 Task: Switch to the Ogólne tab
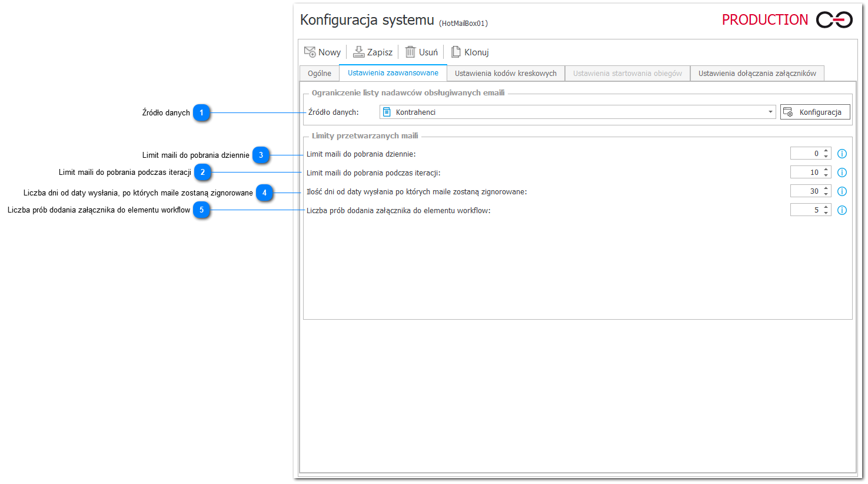pos(320,74)
